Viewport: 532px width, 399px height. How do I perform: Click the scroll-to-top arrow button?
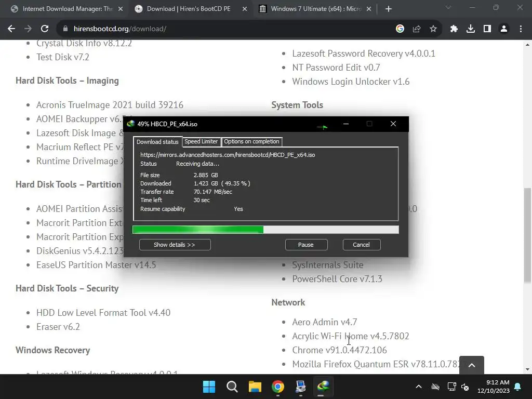472,365
